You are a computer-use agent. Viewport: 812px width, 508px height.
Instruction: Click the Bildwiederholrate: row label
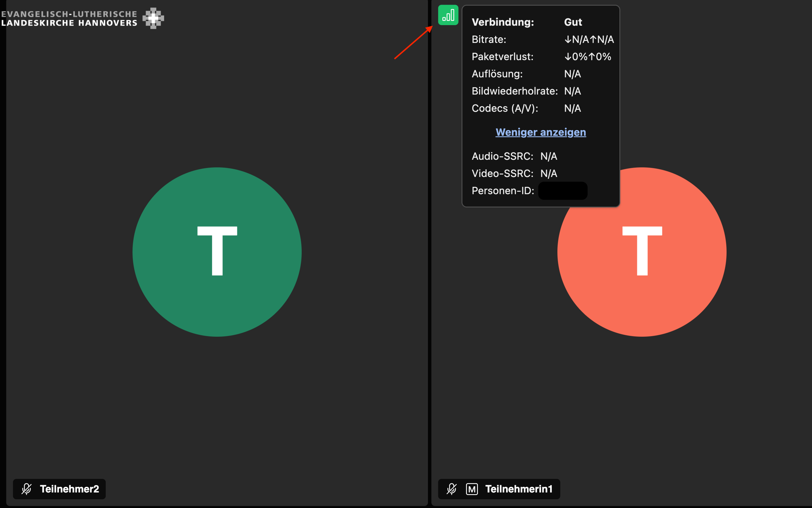[x=515, y=91]
